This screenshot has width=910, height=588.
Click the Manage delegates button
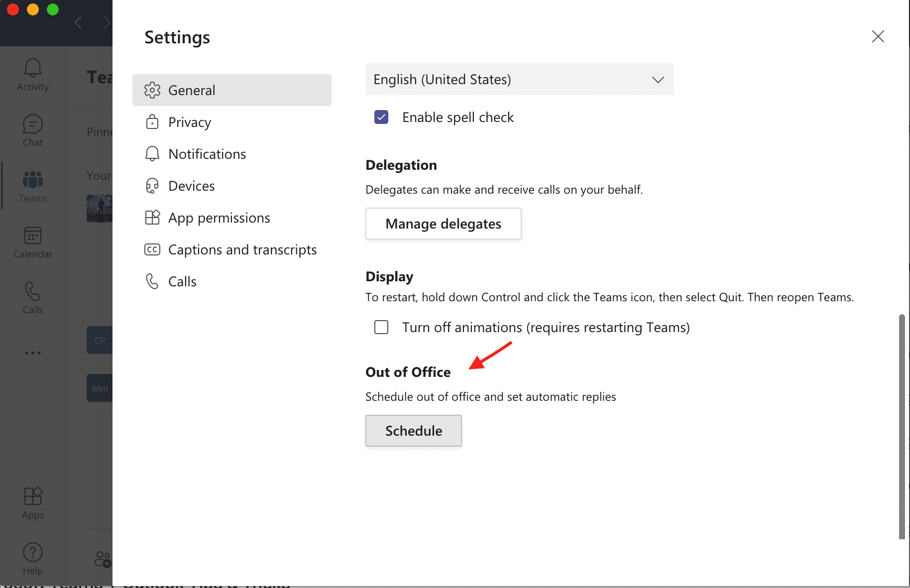point(443,224)
